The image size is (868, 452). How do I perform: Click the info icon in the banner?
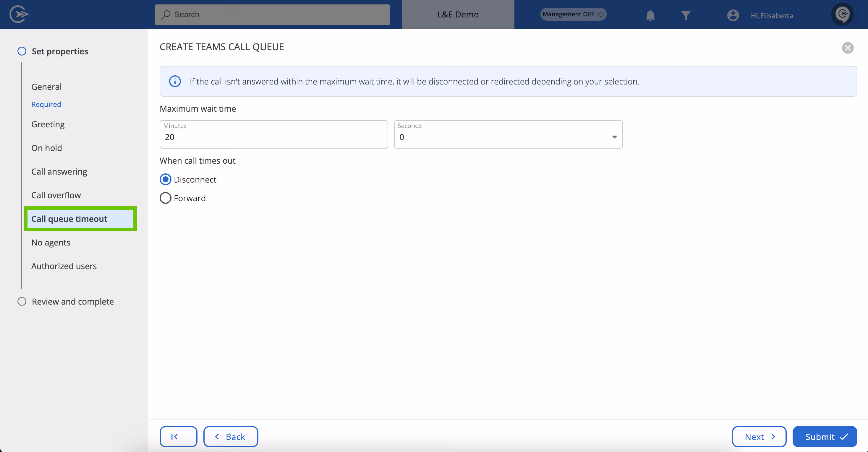(x=175, y=81)
